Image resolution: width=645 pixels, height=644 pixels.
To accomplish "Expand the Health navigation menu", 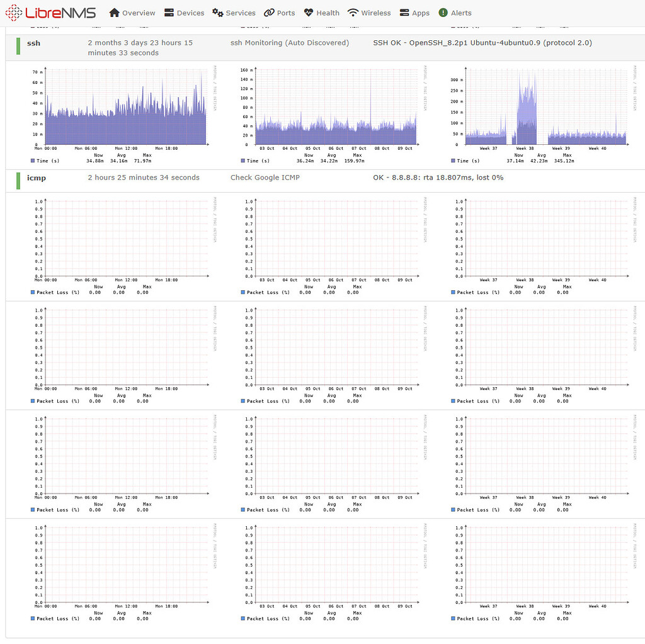I will (x=321, y=12).
